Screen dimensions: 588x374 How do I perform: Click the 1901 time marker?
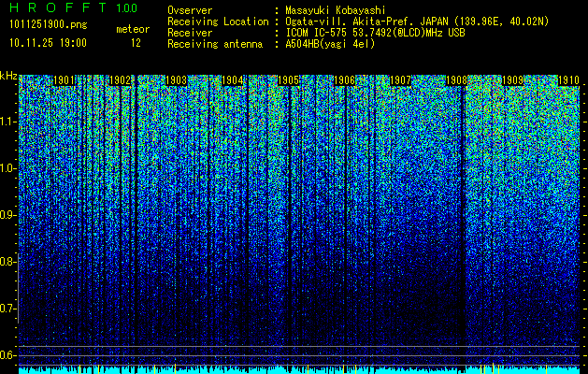64,80
